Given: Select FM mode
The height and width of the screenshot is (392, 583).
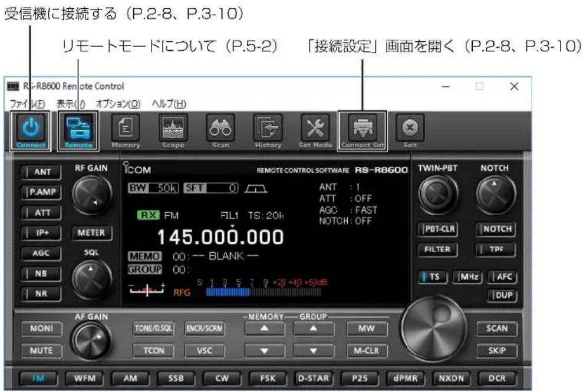Looking at the screenshot, I should (x=38, y=378).
